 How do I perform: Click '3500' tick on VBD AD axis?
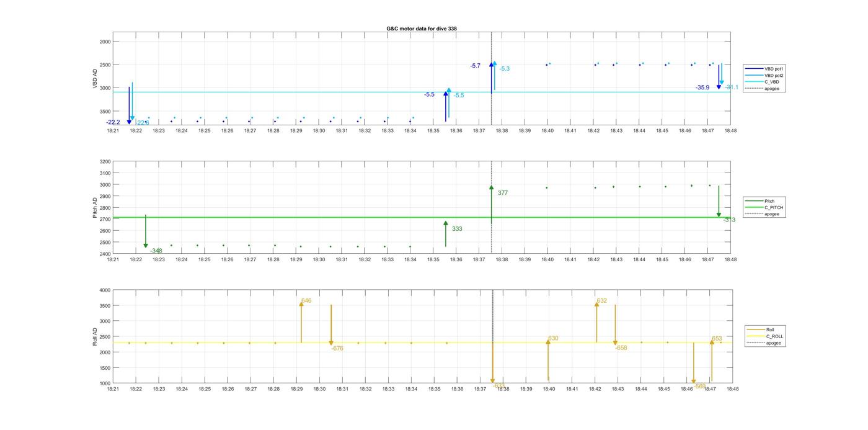(x=105, y=111)
